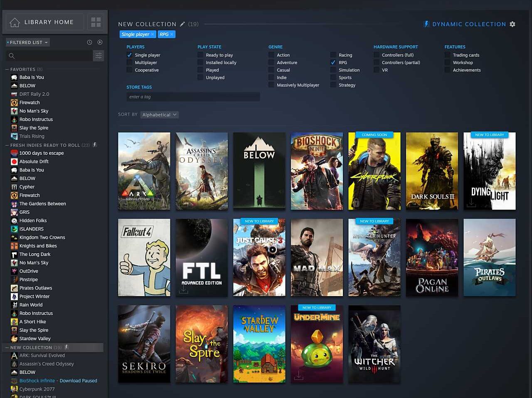
Task: Click the Dynamic Collection lightning label
Action: pyautogui.click(x=465, y=24)
